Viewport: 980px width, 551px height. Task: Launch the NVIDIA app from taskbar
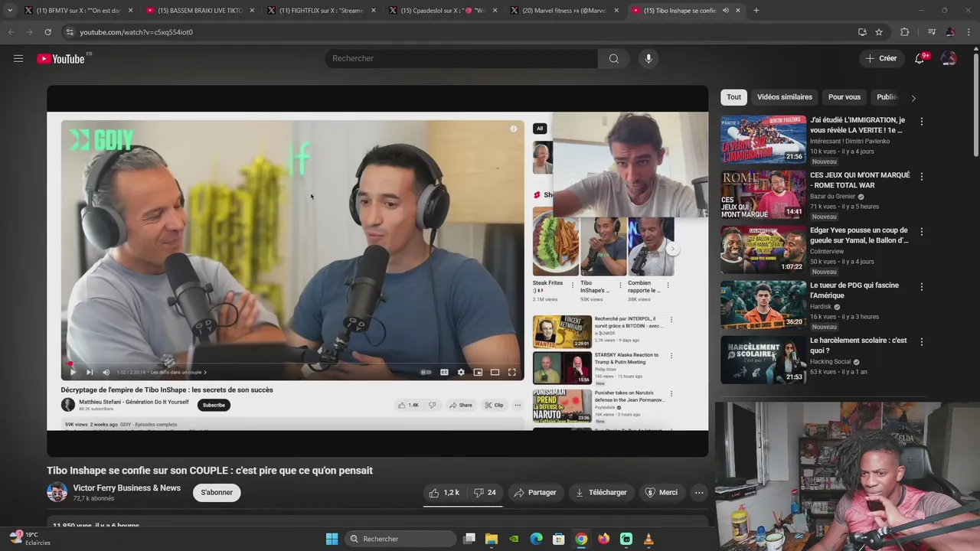coord(514,539)
